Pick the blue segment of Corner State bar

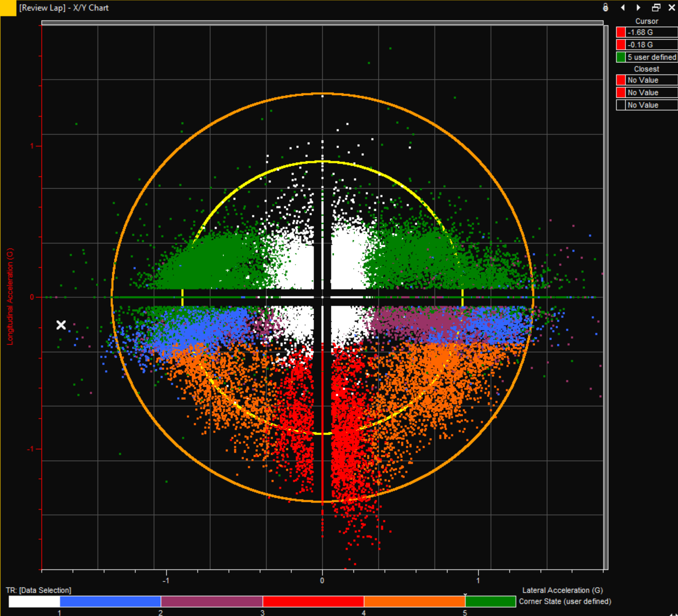coord(110,601)
